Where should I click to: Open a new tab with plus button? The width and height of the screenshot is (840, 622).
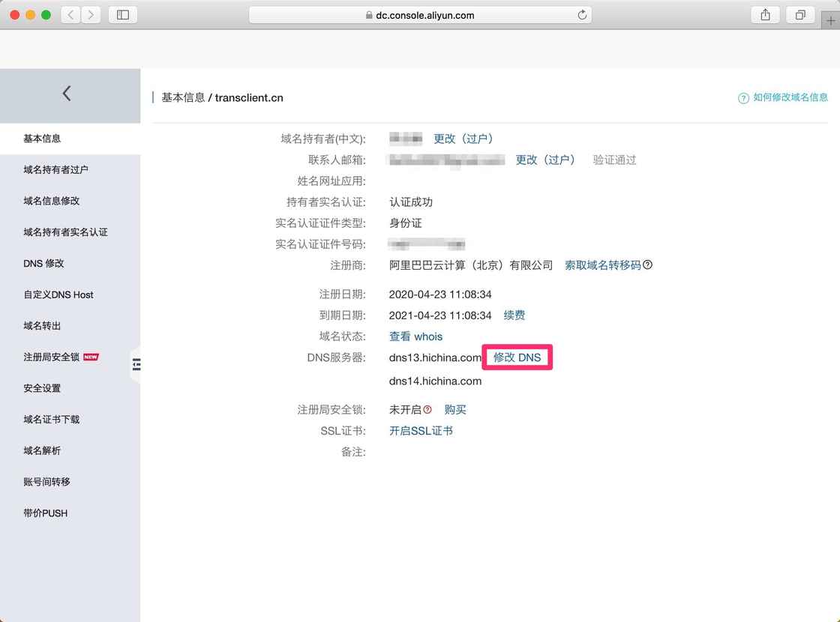point(830,21)
